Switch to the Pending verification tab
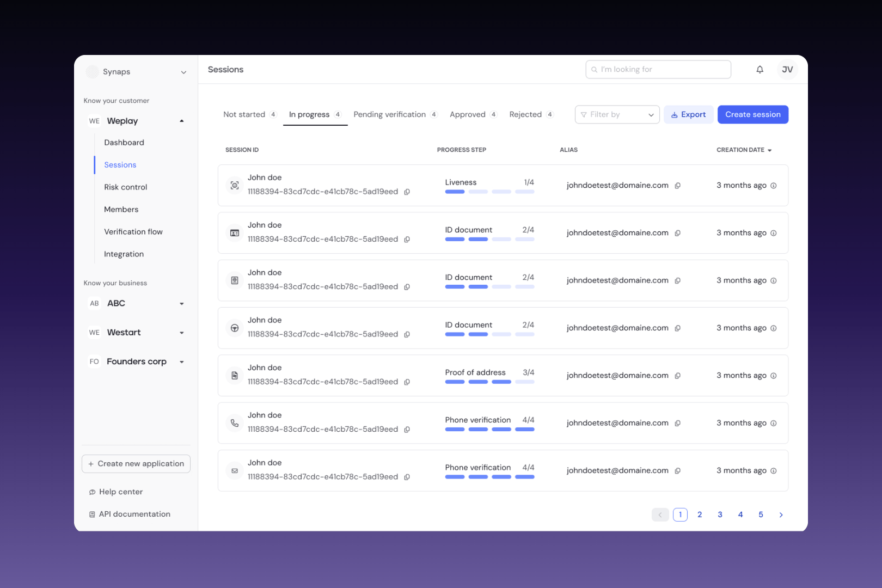 390,115
